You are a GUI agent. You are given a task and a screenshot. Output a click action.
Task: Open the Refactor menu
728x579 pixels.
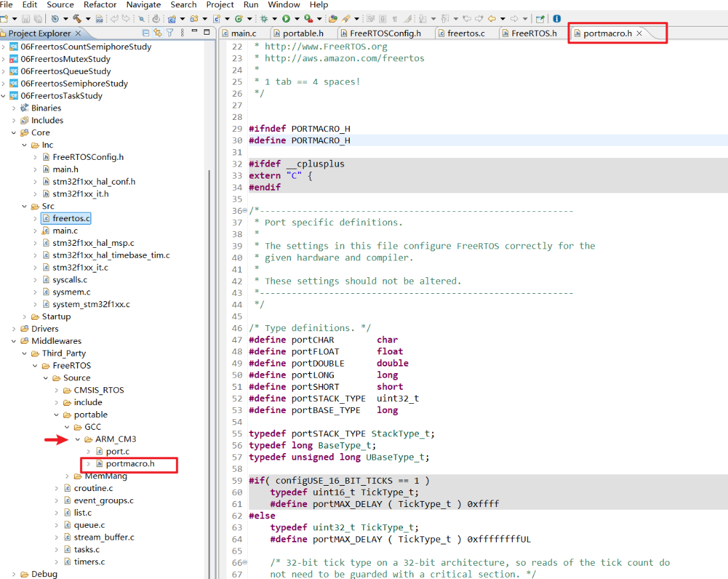coord(100,5)
